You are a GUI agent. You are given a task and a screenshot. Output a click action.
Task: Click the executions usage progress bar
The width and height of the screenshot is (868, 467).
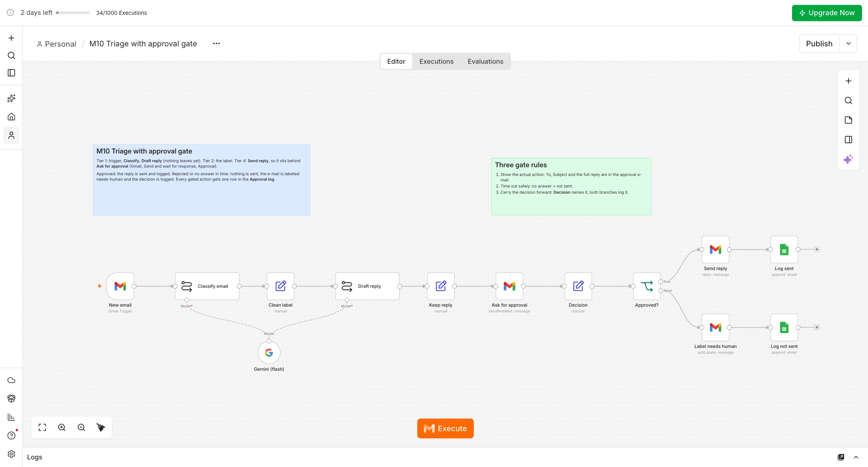click(73, 13)
